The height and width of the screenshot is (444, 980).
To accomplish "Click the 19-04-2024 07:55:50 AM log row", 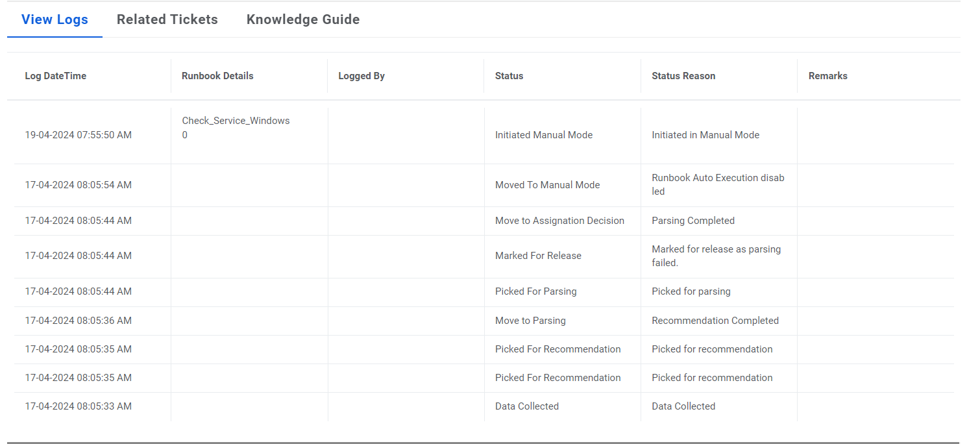I will click(x=79, y=135).
